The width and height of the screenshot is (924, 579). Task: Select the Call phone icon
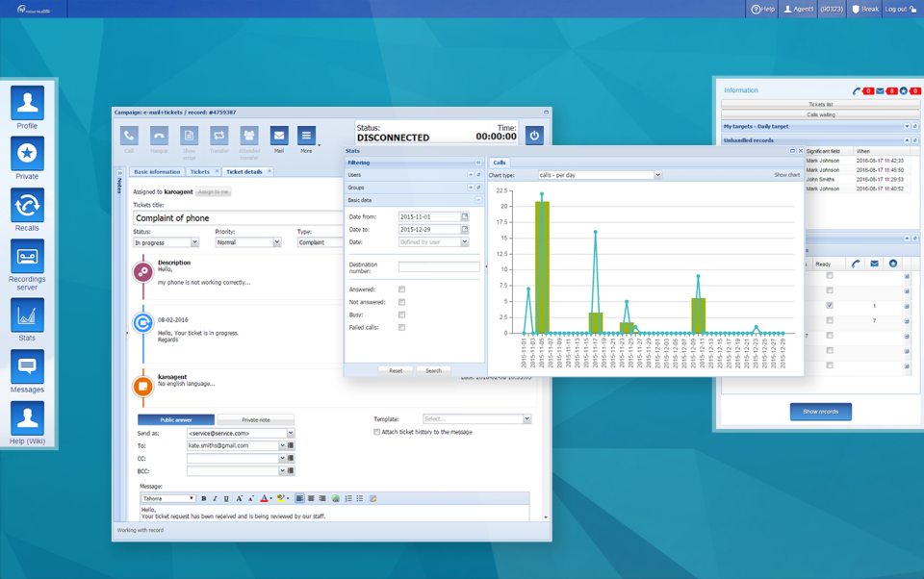pos(128,136)
